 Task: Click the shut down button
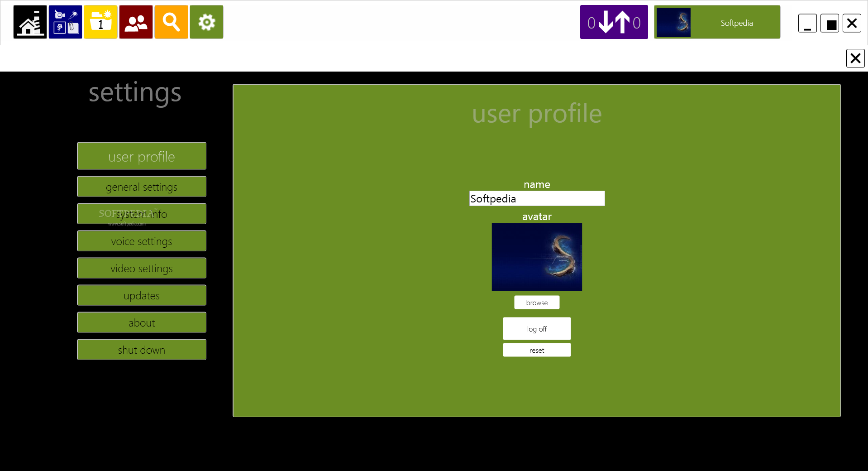142,350
